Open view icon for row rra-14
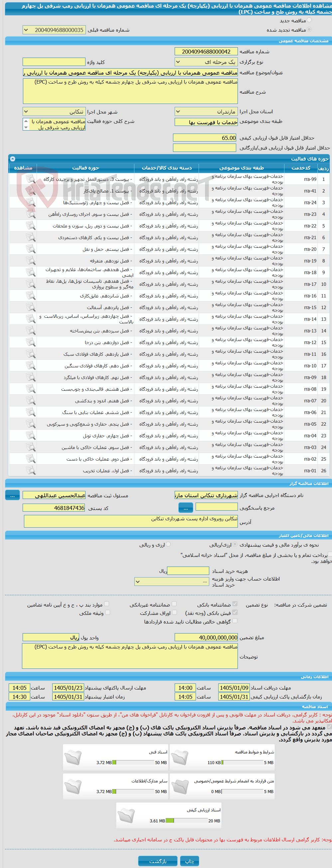 31,319
